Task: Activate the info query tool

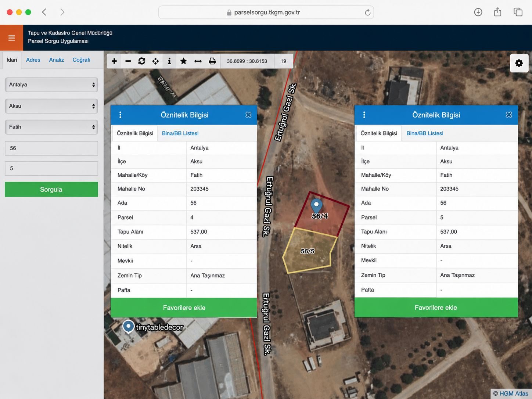Action: pos(169,61)
